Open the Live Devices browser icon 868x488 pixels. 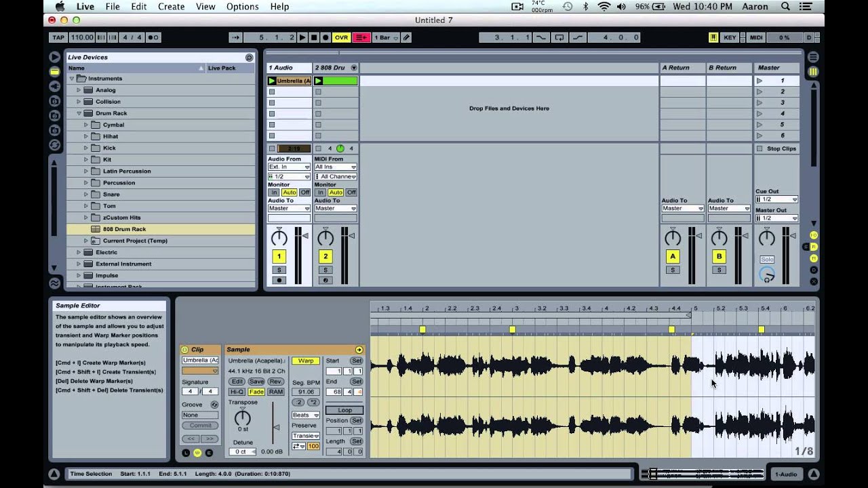pos(55,71)
